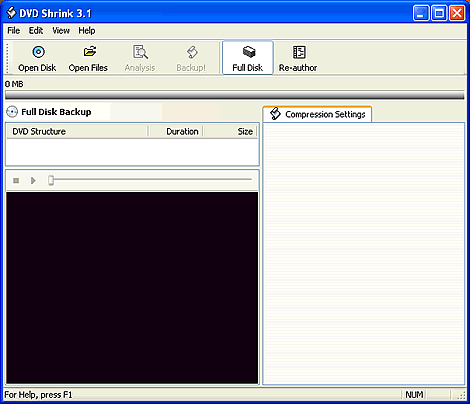Click the toolbar grip handle
Image resolution: width=470 pixels, height=404 pixels.
7,57
